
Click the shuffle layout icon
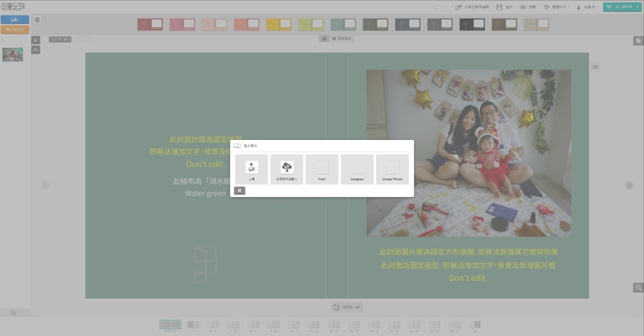pyautogui.click(x=595, y=66)
